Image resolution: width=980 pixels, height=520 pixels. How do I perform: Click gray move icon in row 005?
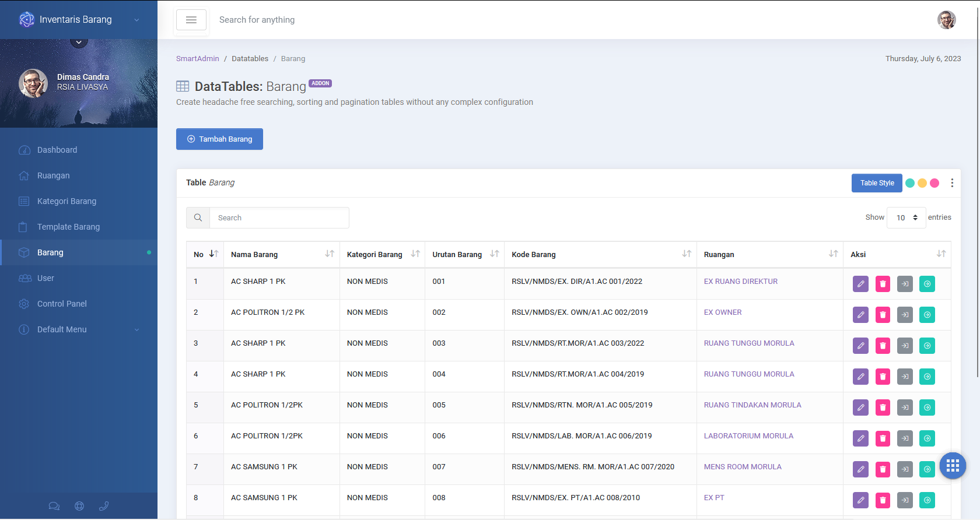[x=905, y=407]
